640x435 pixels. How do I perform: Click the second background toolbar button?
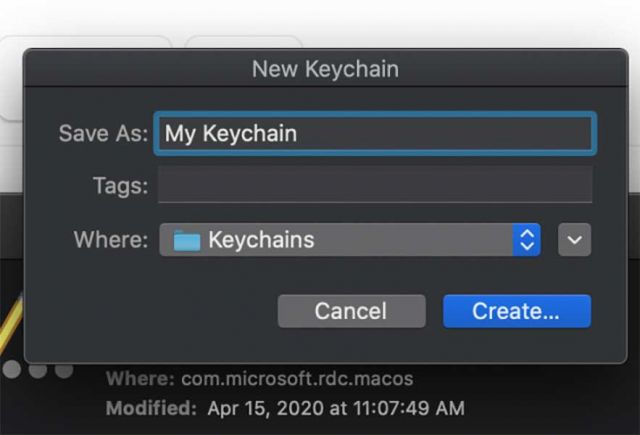tap(230, 45)
